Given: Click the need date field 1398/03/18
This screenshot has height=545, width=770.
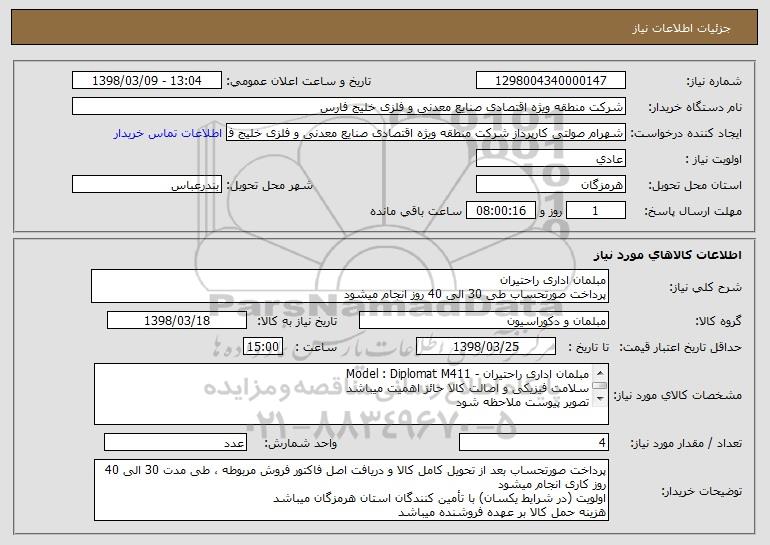Looking at the screenshot, I should (x=177, y=320).
